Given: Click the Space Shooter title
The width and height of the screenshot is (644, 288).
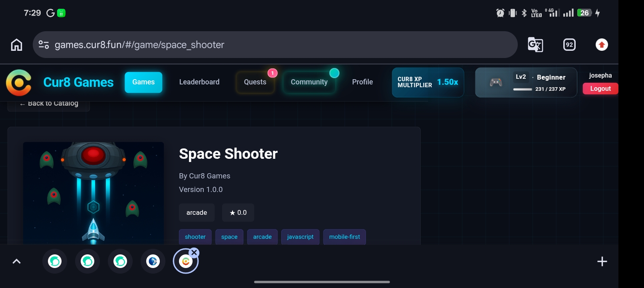Looking at the screenshot, I should (228, 154).
